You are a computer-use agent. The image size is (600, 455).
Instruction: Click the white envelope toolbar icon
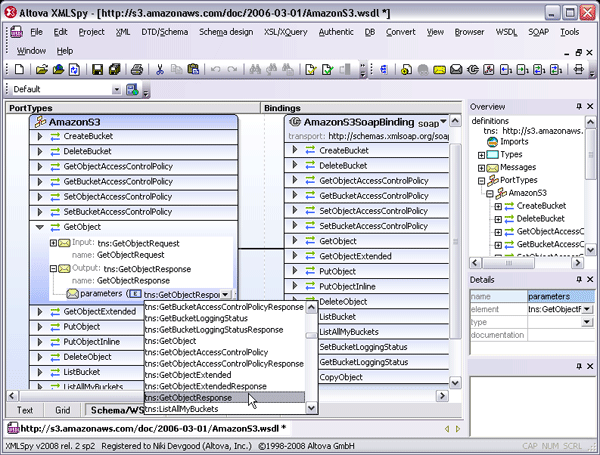click(456, 70)
